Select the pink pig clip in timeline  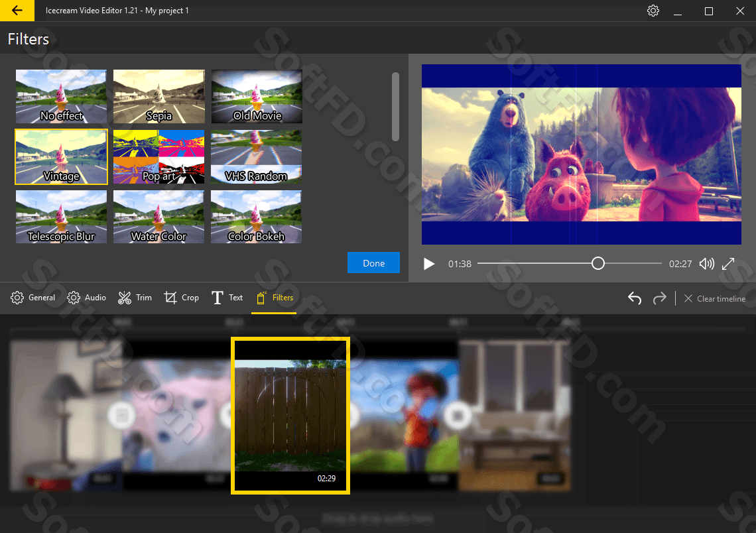(x=176, y=416)
